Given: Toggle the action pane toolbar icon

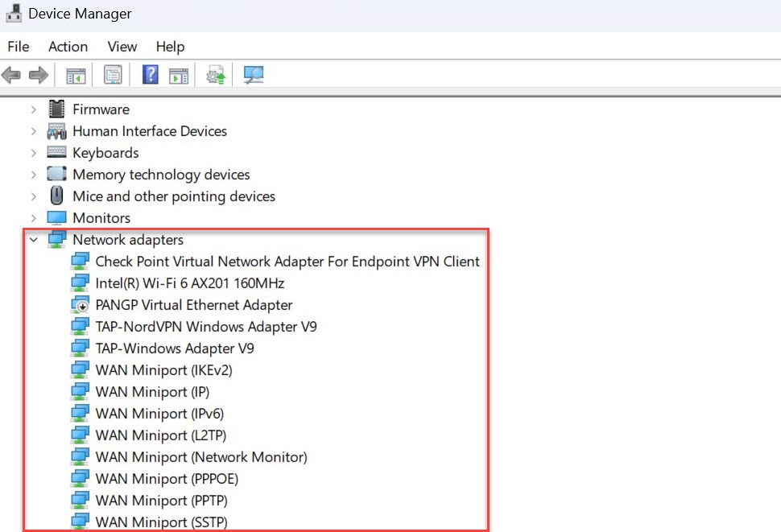Looking at the screenshot, I should [179, 76].
